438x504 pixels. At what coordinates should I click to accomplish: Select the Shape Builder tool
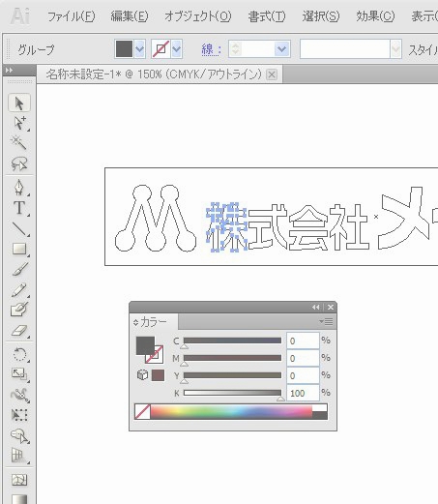coord(19,436)
